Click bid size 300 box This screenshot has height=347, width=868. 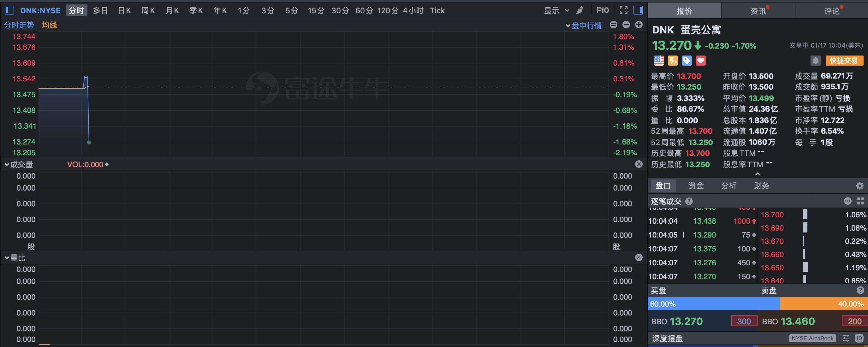point(744,321)
